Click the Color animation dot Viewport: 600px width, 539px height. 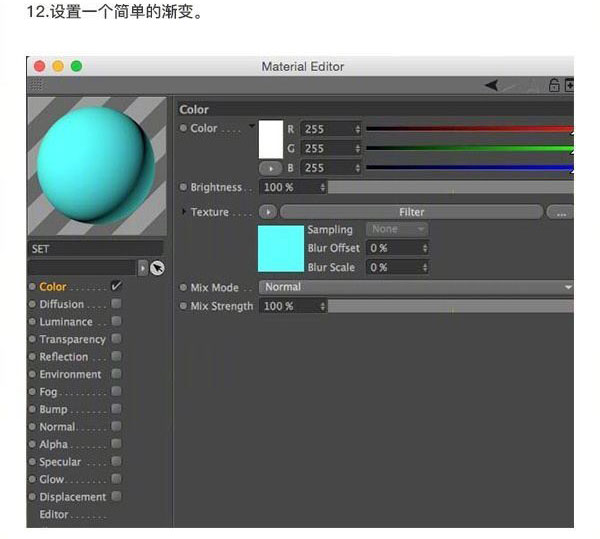pyautogui.click(x=183, y=128)
